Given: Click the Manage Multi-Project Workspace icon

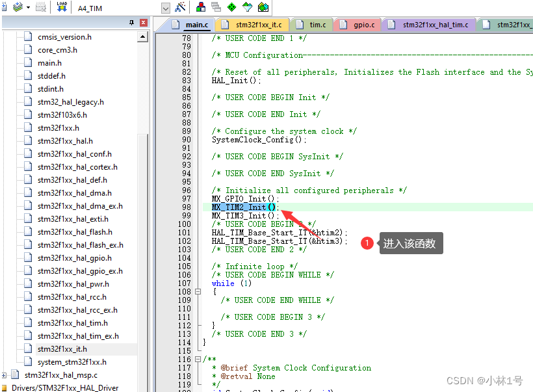Looking at the screenshot, I should coord(216,7).
